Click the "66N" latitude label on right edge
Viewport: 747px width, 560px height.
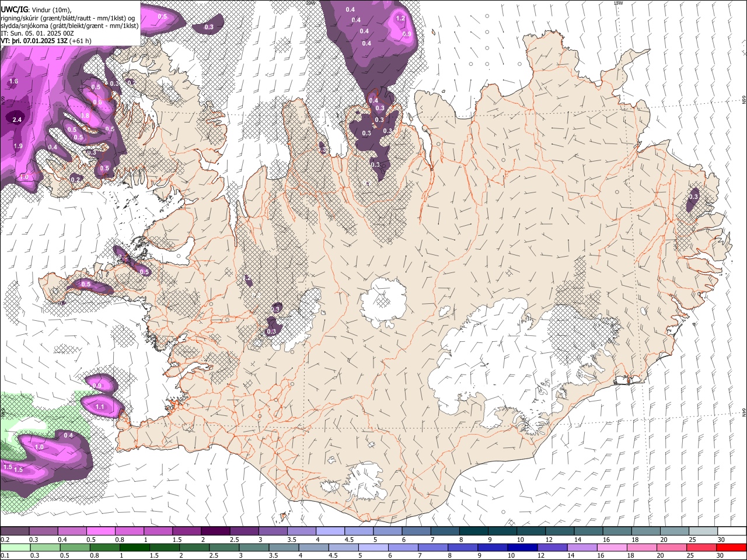[x=744, y=100]
